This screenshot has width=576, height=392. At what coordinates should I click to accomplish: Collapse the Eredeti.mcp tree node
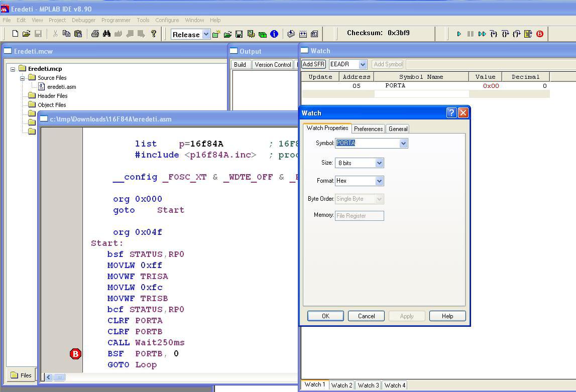click(x=13, y=69)
